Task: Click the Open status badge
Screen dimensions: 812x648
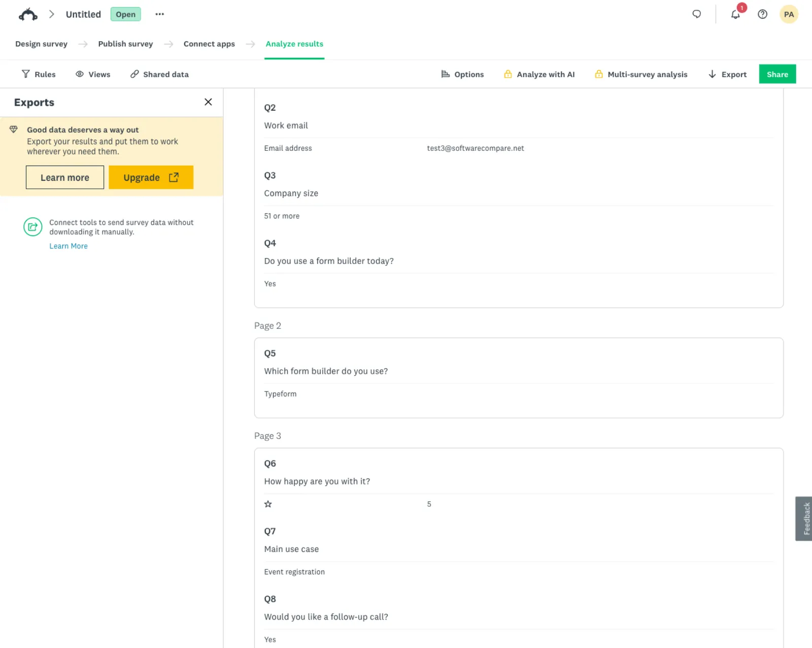Action: [x=125, y=14]
